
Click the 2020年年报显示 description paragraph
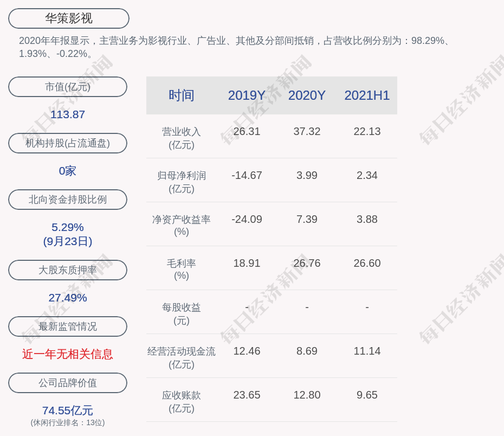tap(235, 47)
